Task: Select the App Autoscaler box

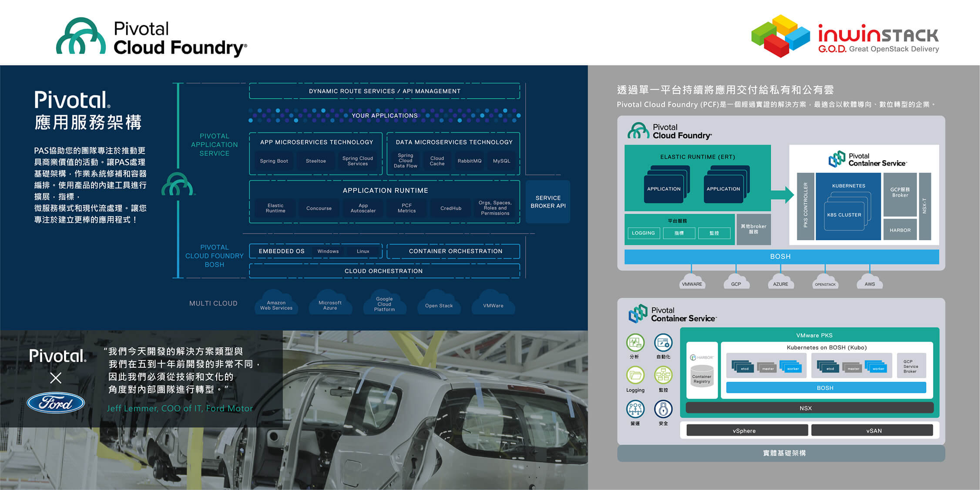Action: 363,208
